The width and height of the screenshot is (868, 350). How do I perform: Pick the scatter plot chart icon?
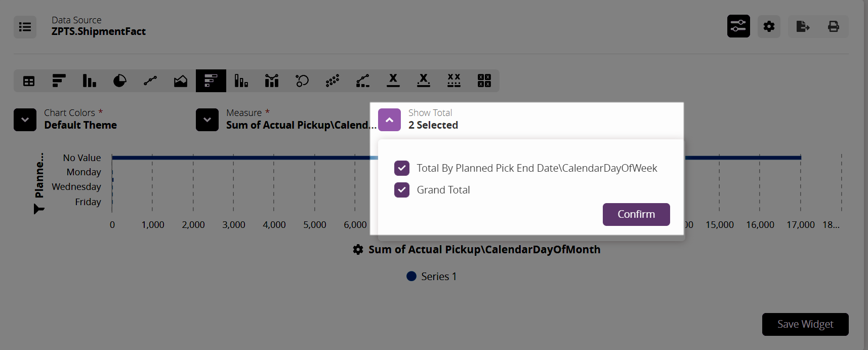[x=333, y=81]
